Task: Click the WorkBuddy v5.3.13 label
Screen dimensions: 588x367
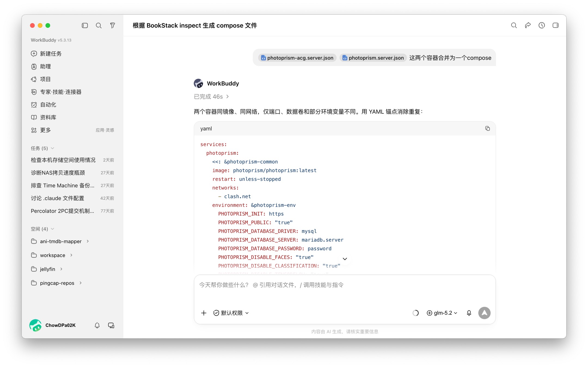Action: click(x=51, y=40)
